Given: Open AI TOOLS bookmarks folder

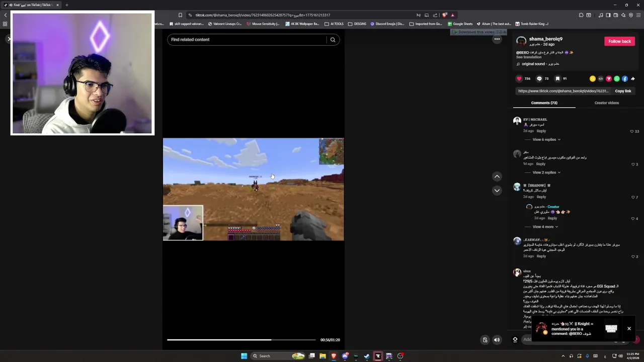Looking at the screenshot, I should point(334,24).
